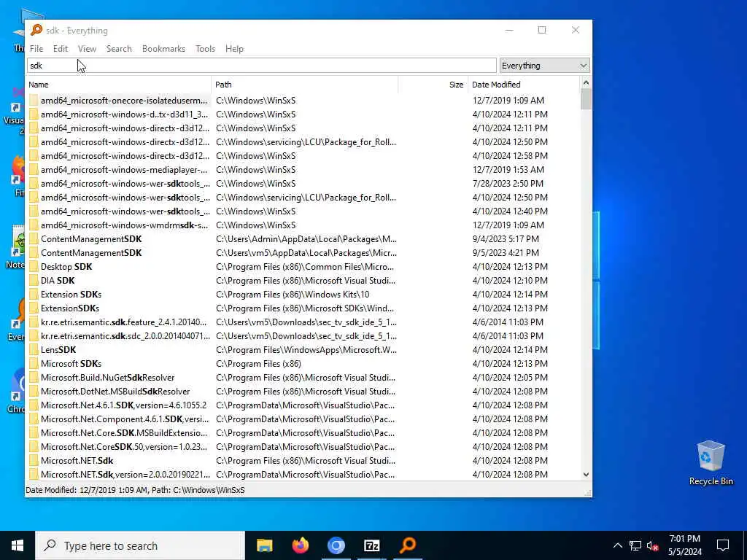
Task: Click the taskbar search box
Action: pyautogui.click(x=140, y=545)
